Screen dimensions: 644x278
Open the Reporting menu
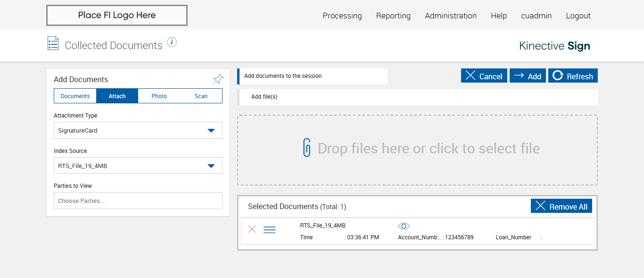click(393, 16)
